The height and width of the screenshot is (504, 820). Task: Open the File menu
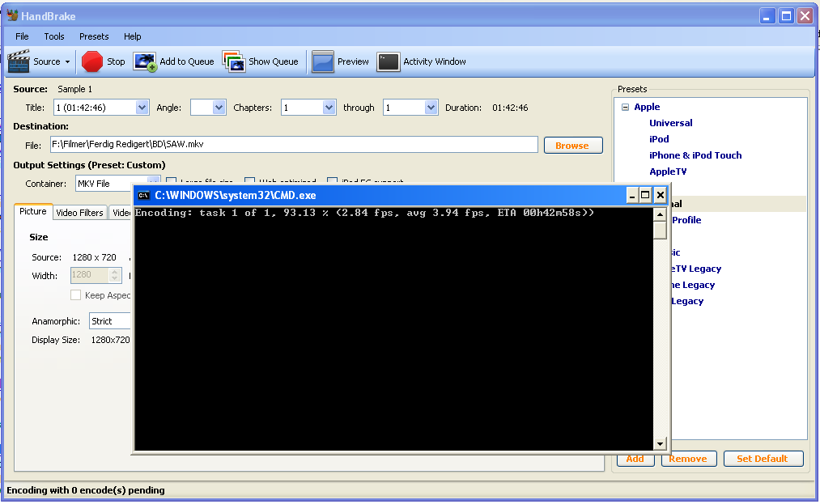[22, 36]
